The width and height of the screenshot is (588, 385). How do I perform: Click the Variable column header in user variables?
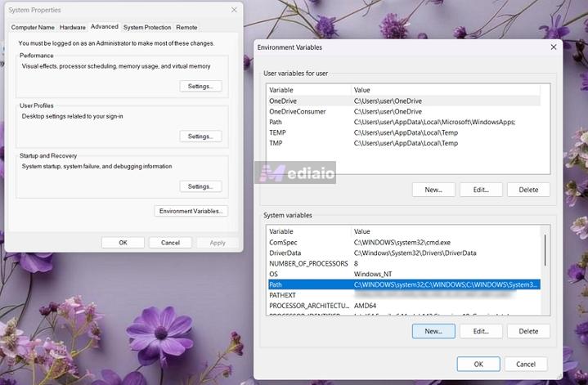(309, 90)
